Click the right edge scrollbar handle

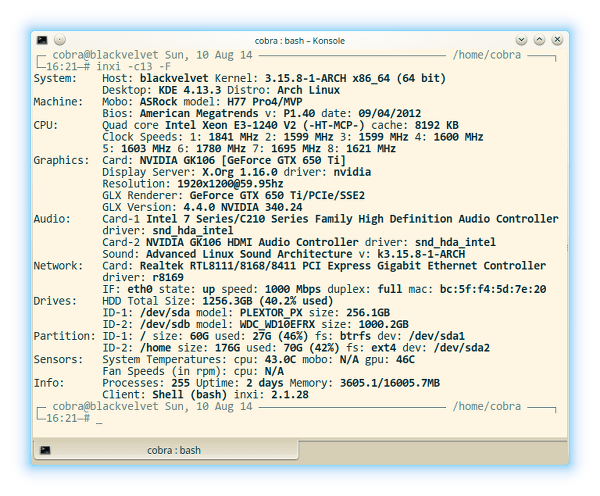567,248
